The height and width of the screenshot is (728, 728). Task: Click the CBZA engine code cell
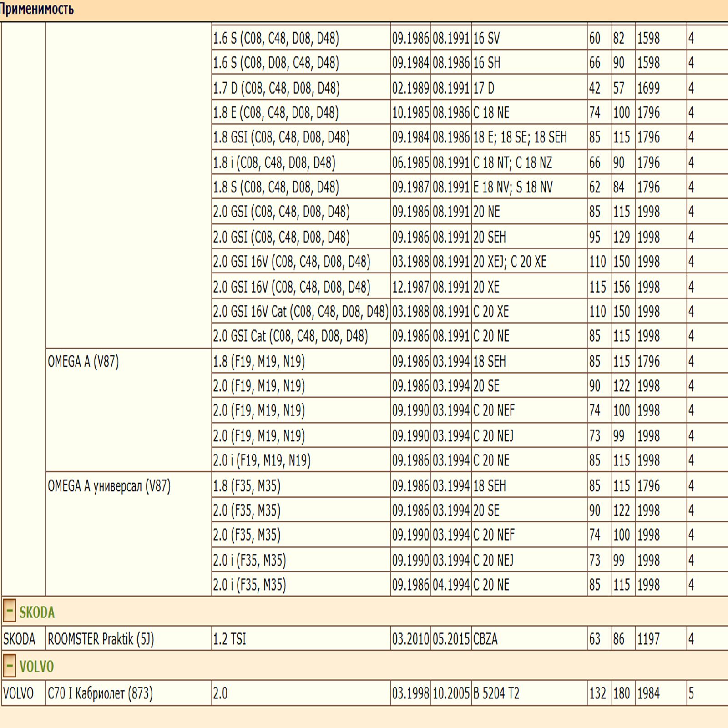coord(485,639)
